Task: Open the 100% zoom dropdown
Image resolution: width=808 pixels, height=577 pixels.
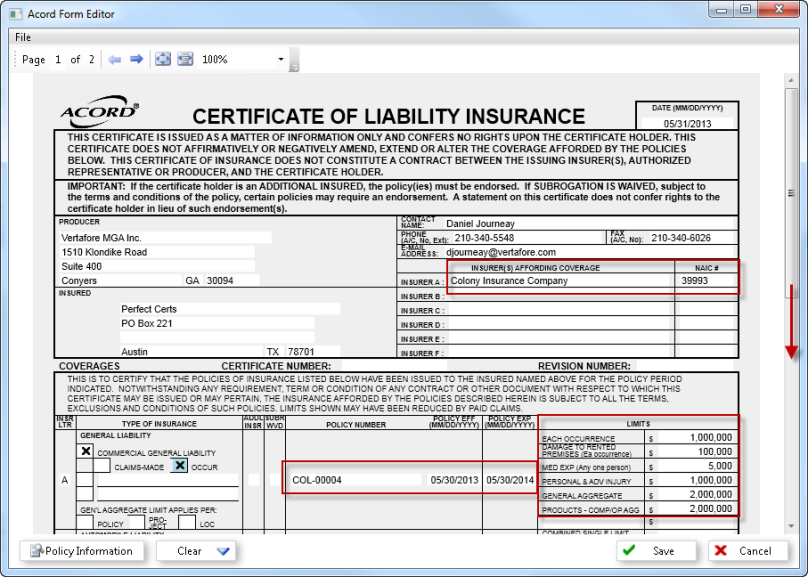Action: [x=281, y=60]
